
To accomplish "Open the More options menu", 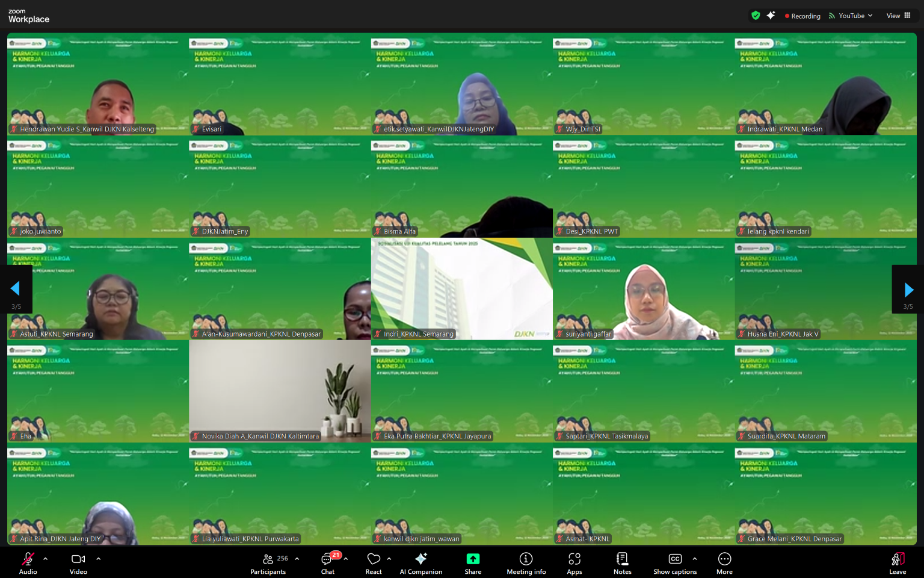I will click(x=724, y=562).
